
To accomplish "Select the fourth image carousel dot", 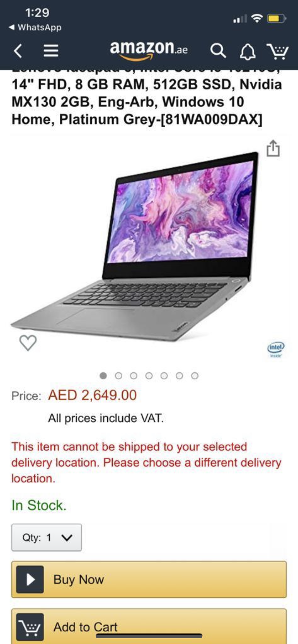I will click(149, 376).
